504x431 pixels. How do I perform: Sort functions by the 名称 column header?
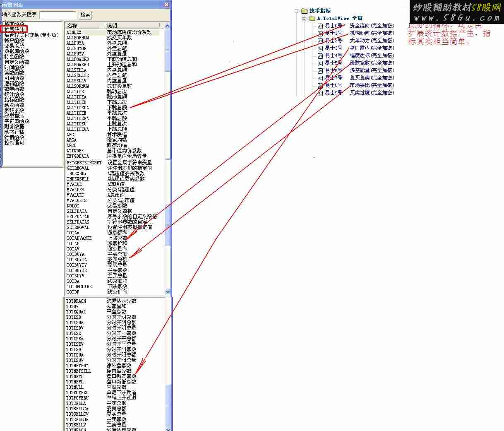coord(84,25)
